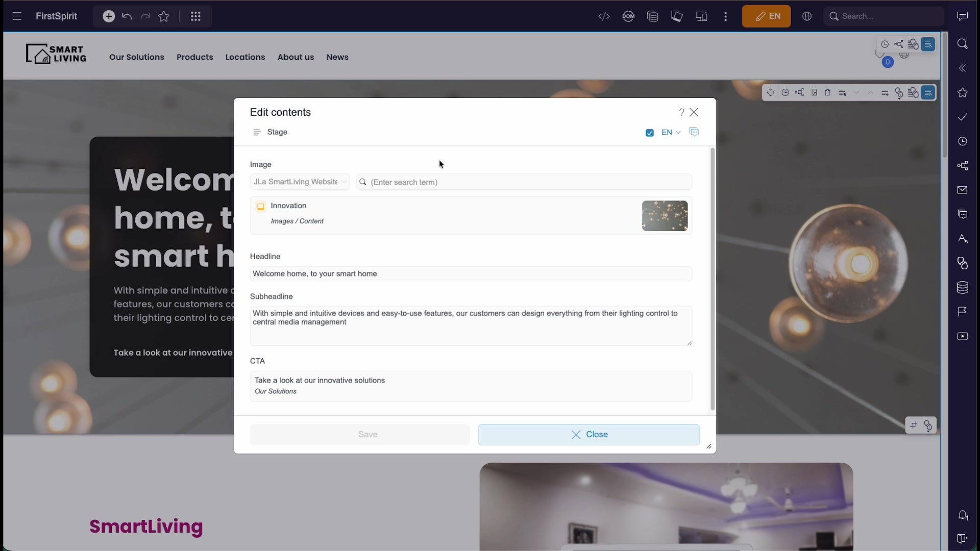Expand the EN language dropdown in dialog
The image size is (980, 551).
point(671,132)
